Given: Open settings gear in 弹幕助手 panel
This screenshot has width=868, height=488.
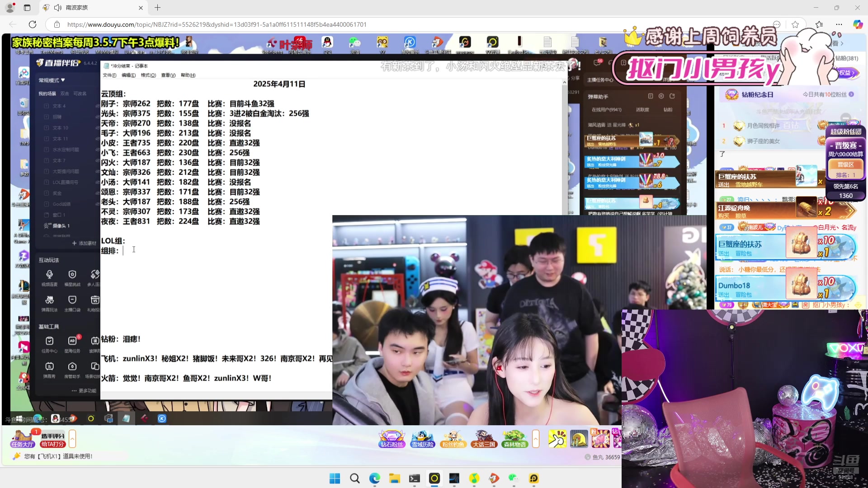Looking at the screenshot, I should point(661,96).
